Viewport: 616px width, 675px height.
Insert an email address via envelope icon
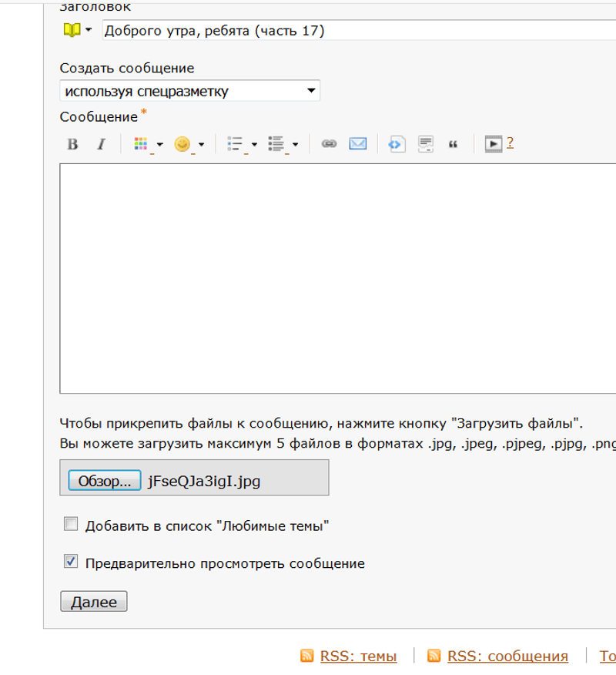357,144
